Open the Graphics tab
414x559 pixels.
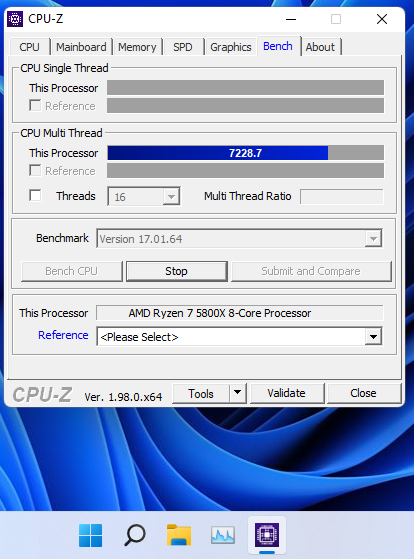coord(231,47)
